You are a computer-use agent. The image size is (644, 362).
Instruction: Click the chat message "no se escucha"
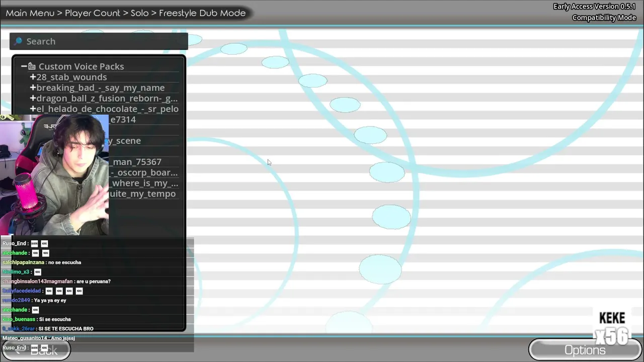[64, 262]
